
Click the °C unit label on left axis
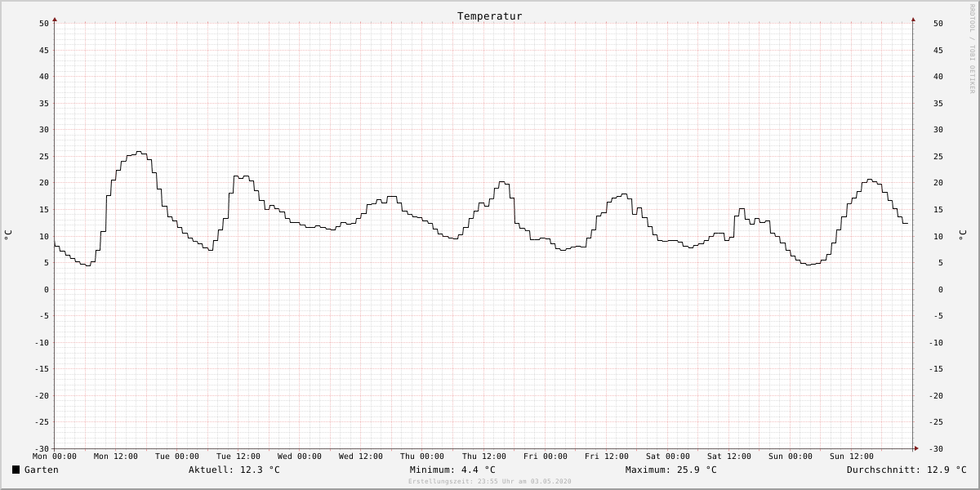8,235
